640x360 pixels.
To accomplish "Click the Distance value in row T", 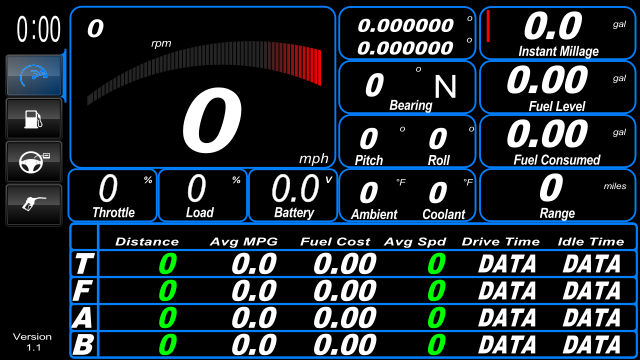I will [168, 264].
